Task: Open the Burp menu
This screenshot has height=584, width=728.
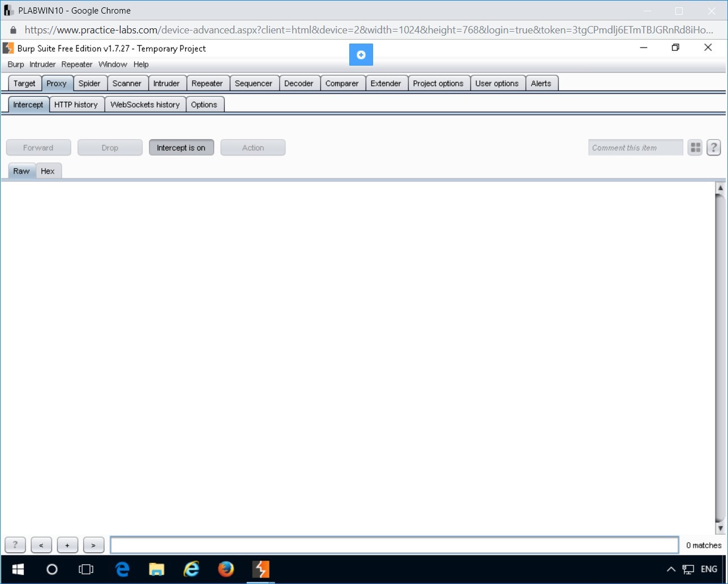Action: [x=16, y=65]
